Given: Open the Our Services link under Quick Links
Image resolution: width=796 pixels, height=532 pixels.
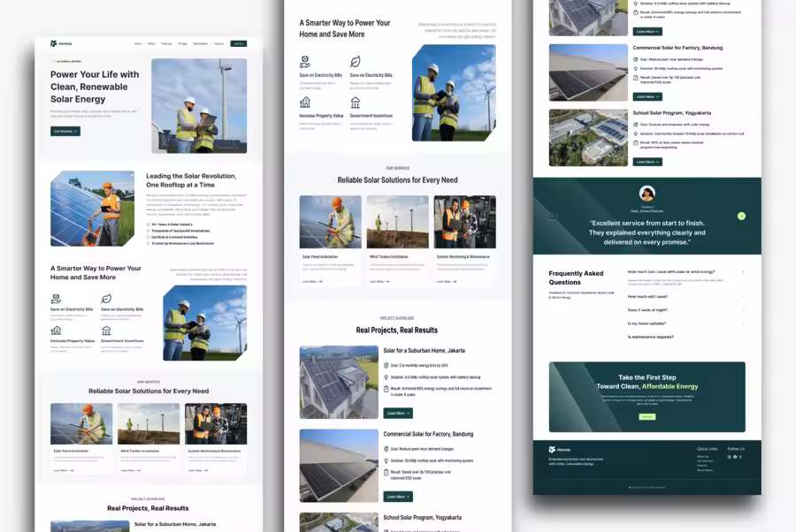Looking at the screenshot, I should (x=705, y=461).
